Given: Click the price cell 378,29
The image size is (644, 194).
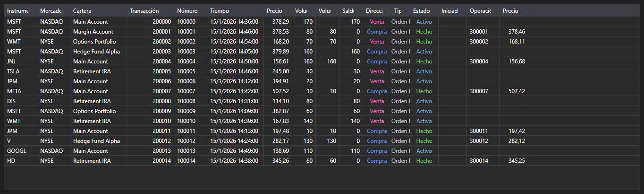Looking at the screenshot, I should tap(278, 22).
